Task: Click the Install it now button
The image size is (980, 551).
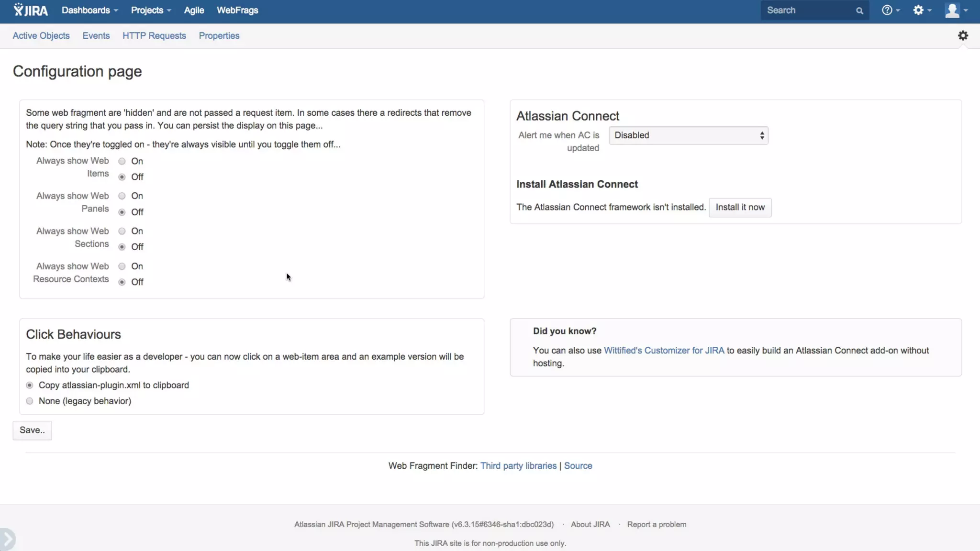Action: coord(740,208)
